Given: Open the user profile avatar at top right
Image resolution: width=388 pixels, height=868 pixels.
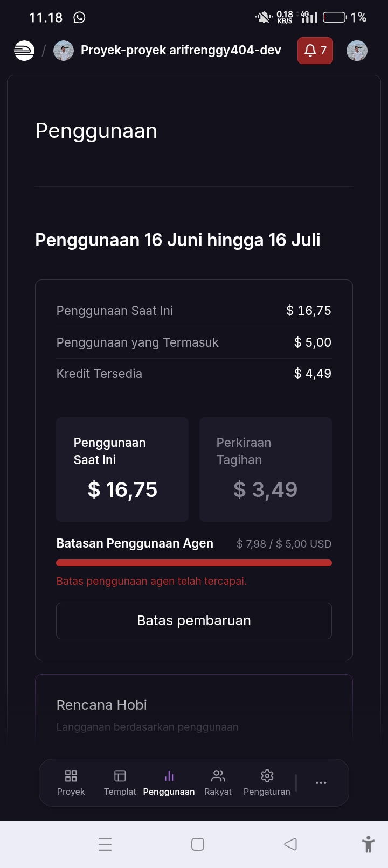Looking at the screenshot, I should pyautogui.click(x=357, y=51).
